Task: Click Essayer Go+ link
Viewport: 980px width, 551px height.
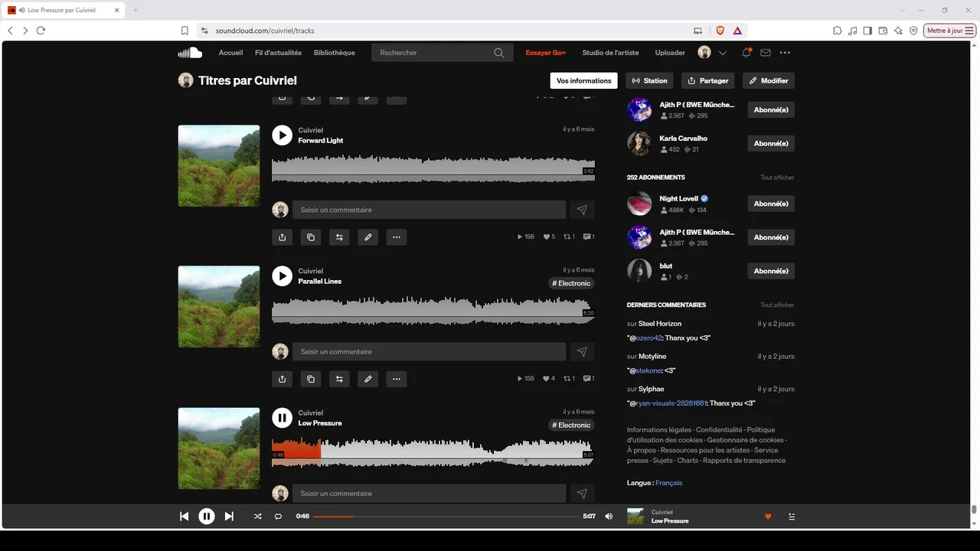Action: point(546,53)
